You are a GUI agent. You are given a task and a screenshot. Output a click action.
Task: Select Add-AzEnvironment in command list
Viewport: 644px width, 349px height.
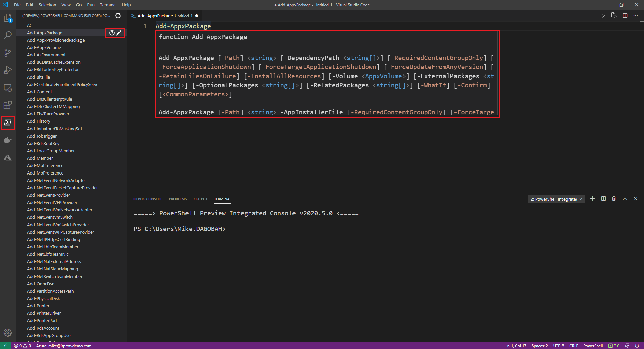(x=46, y=55)
